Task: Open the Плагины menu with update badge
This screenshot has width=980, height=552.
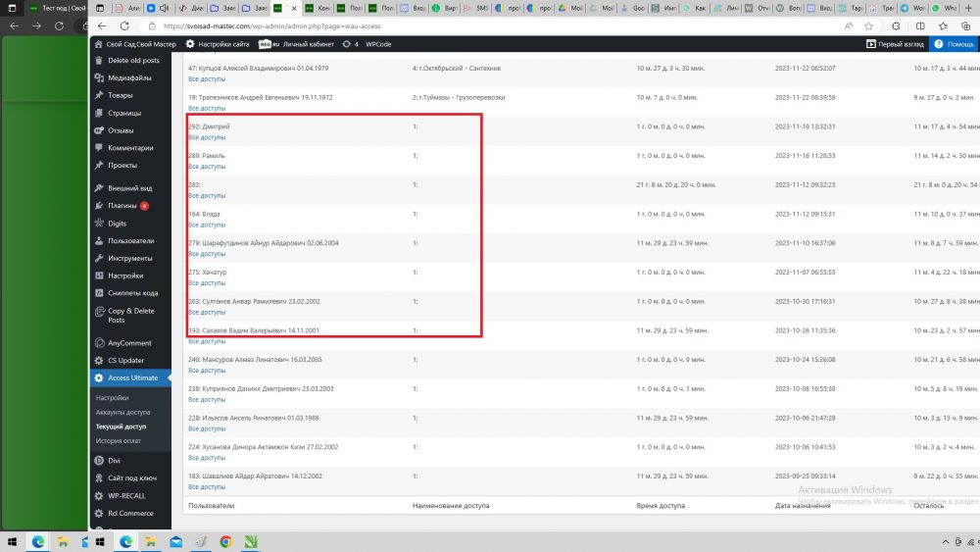Action: (122, 206)
